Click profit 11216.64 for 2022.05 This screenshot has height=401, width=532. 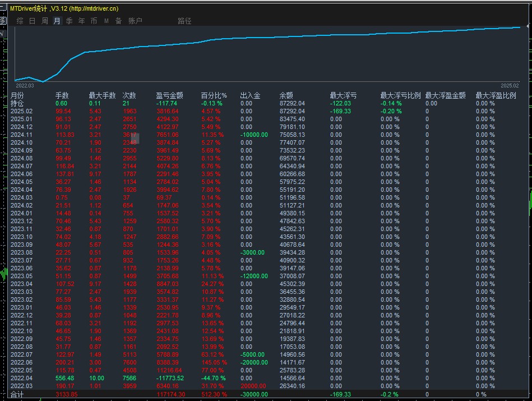click(169, 370)
